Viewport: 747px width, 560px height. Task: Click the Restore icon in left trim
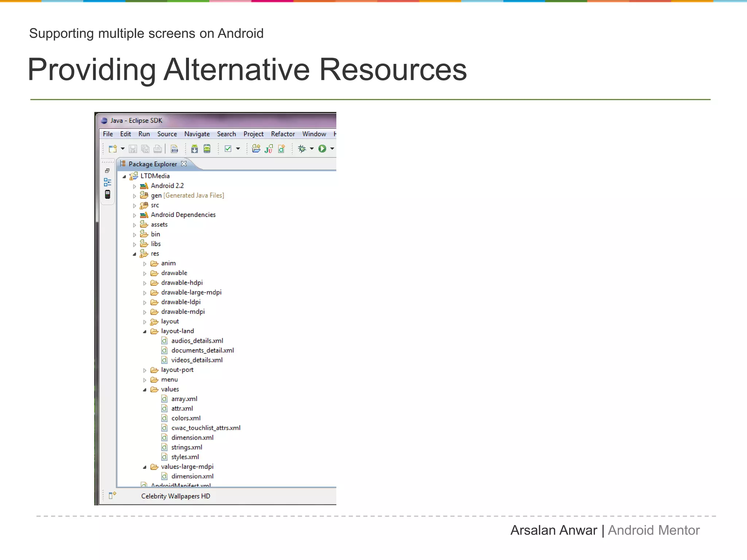pyautogui.click(x=107, y=171)
